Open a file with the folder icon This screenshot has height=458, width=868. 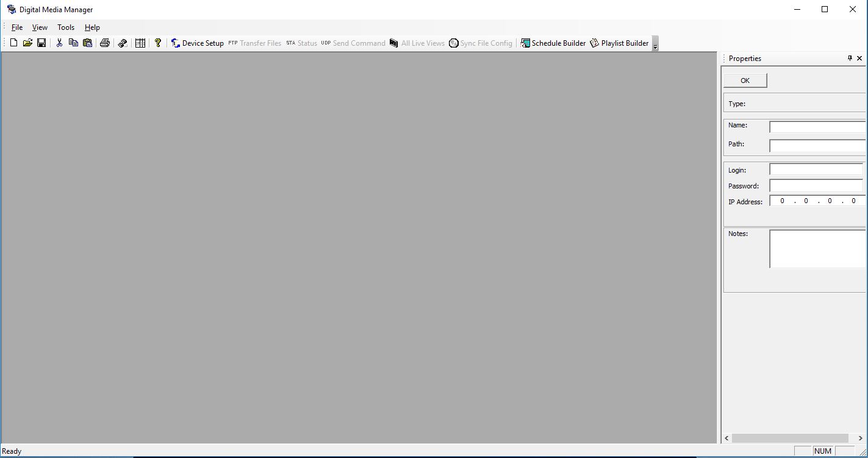pyautogui.click(x=27, y=43)
